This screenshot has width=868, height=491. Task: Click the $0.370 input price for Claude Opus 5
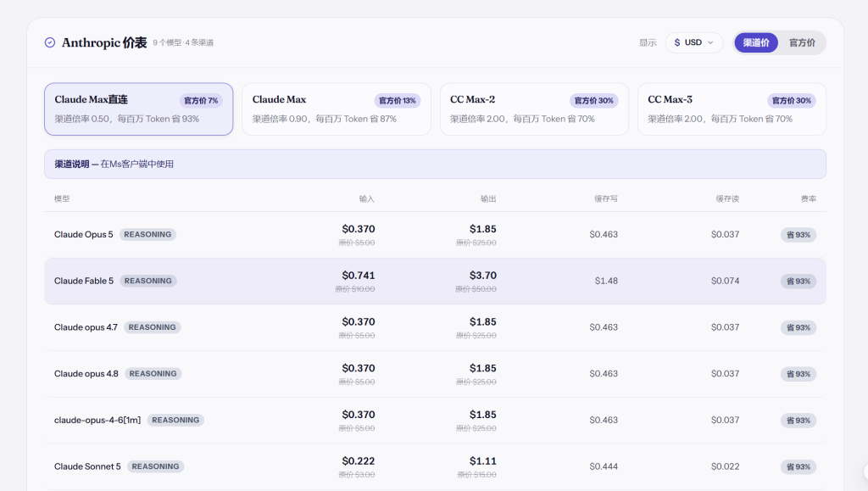[359, 229]
